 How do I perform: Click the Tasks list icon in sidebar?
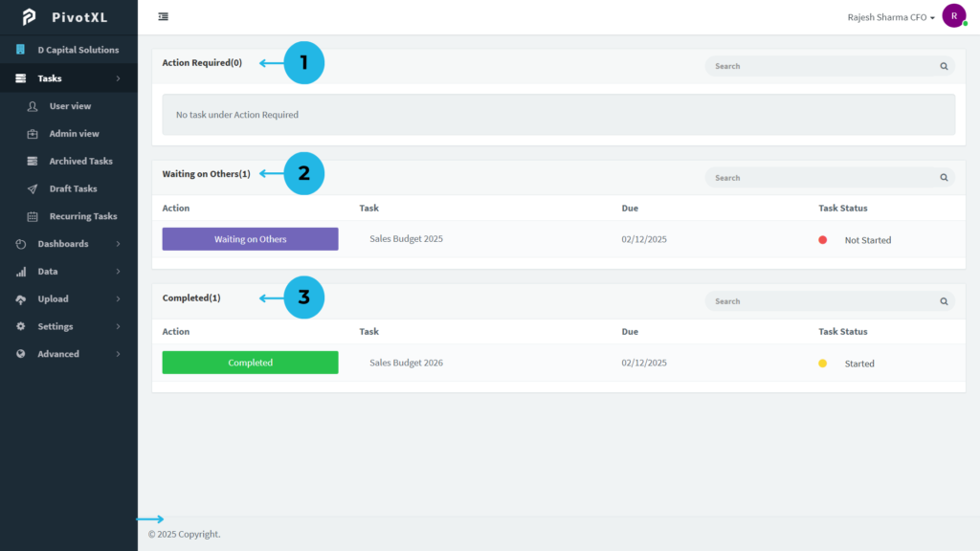(x=21, y=78)
